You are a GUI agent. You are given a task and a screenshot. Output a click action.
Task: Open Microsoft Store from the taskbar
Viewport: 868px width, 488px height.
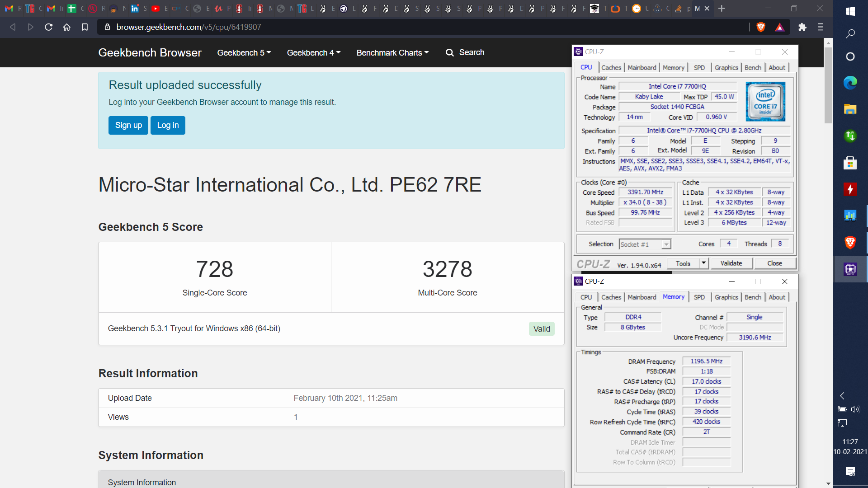(x=850, y=163)
